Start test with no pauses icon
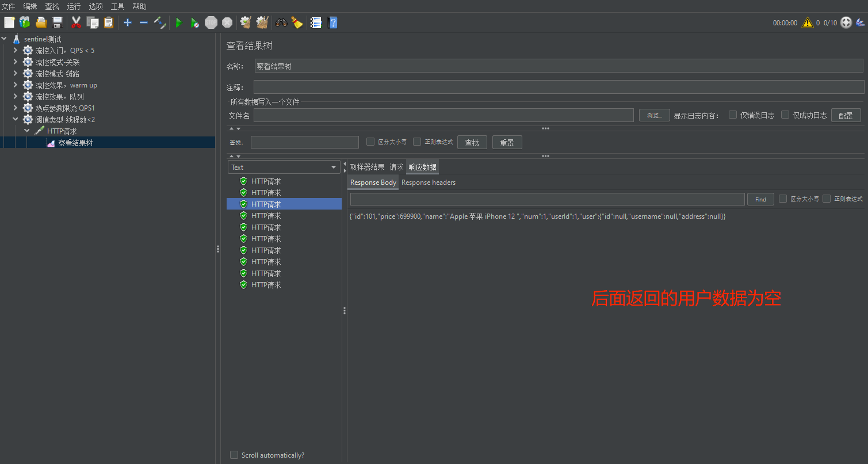 pyautogui.click(x=195, y=22)
